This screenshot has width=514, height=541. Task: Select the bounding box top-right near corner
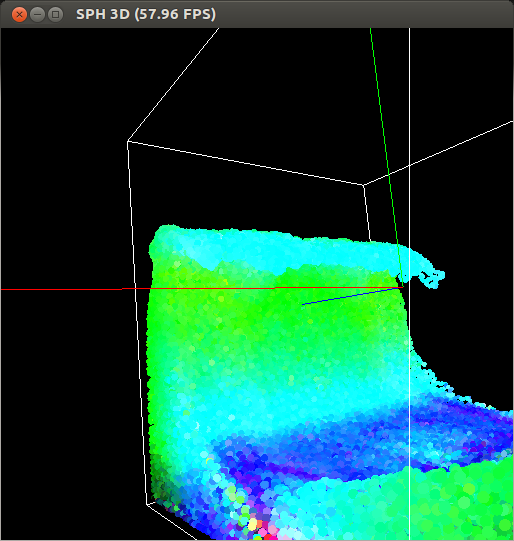click(x=363, y=185)
